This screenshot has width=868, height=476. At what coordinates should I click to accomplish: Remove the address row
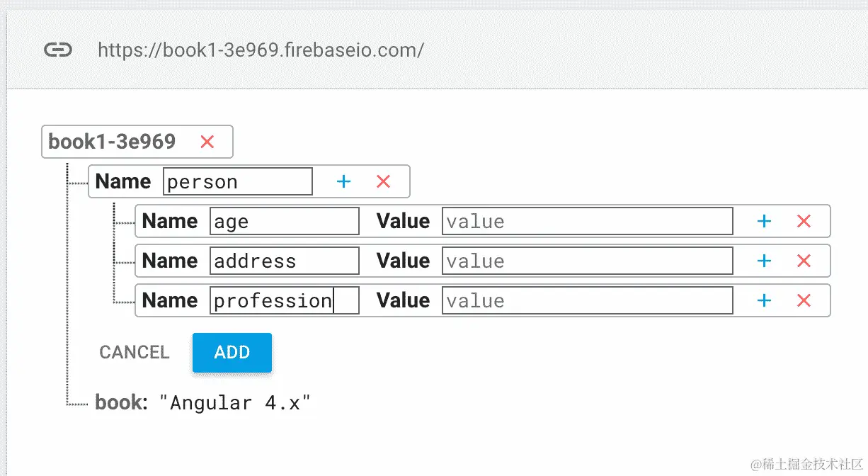[804, 261]
